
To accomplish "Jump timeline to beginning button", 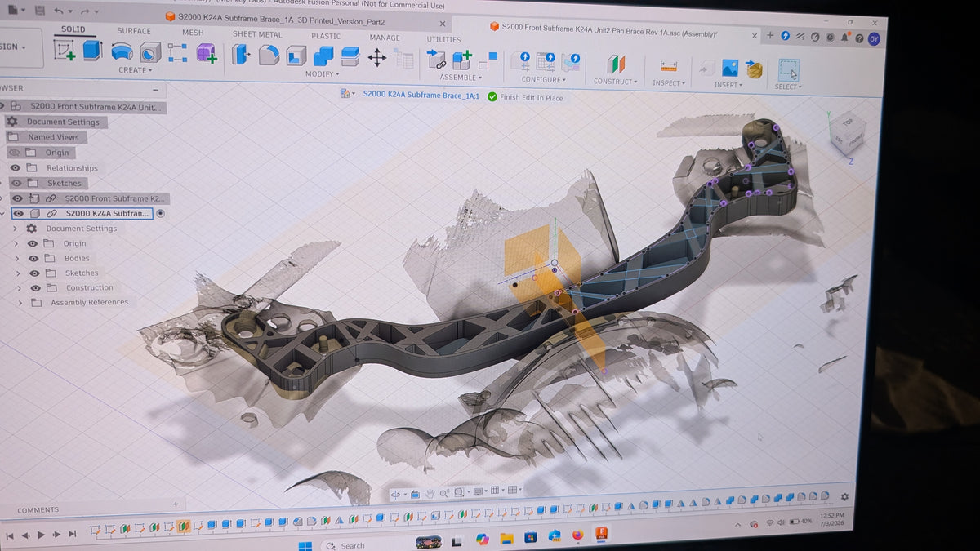I will 10,535.
